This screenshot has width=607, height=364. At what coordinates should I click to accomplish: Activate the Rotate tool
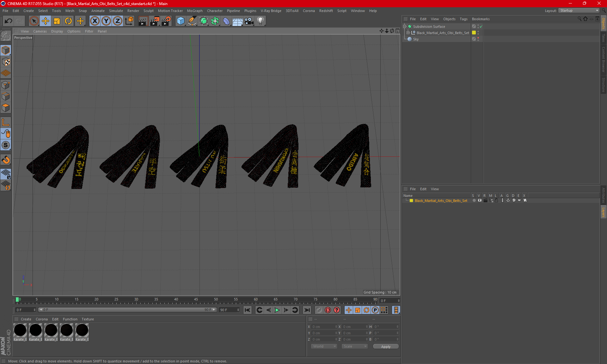tap(68, 21)
